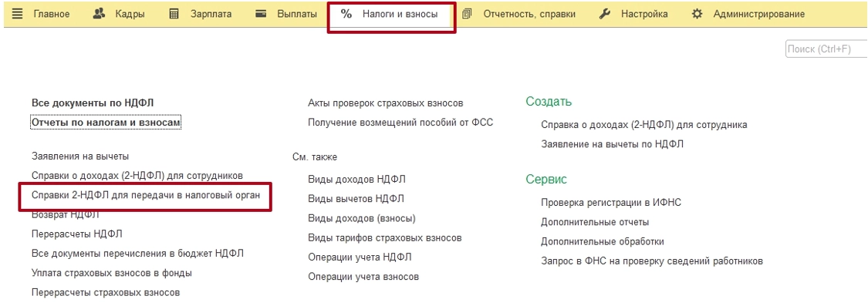
Task: Open Уплата страховых взносов в фонды
Action: (112, 273)
